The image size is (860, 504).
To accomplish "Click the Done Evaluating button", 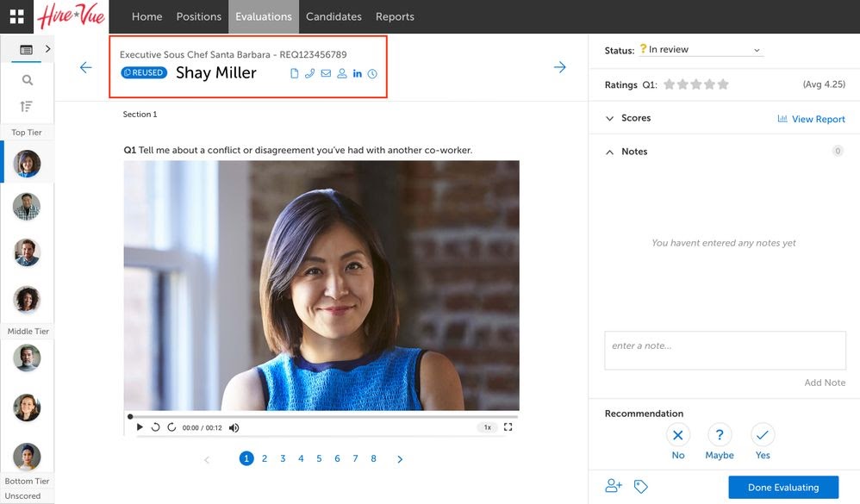I will [x=782, y=487].
